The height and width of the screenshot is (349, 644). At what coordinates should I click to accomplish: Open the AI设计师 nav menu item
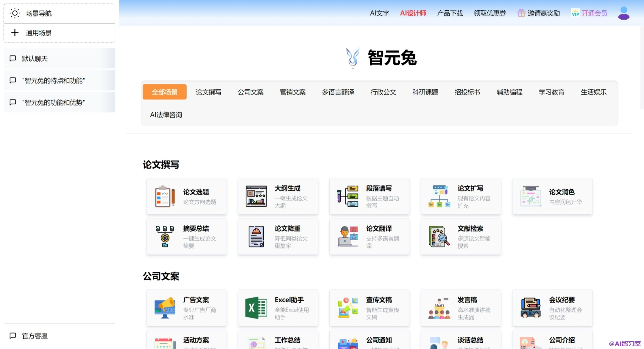coord(413,13)
